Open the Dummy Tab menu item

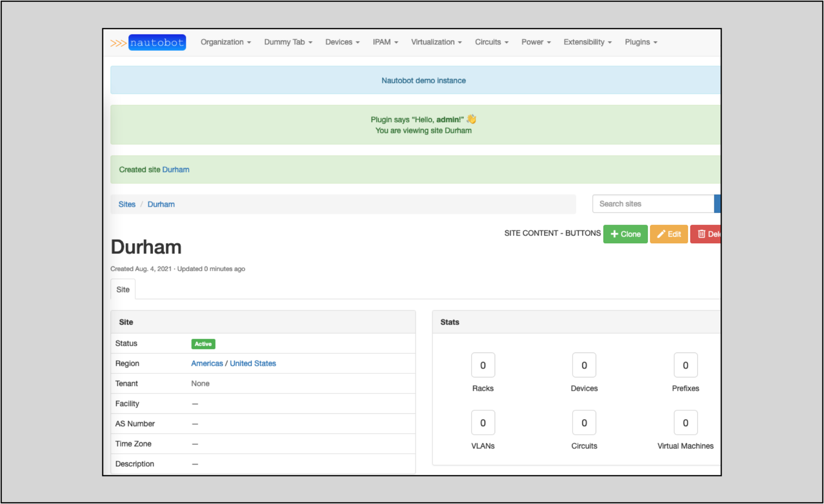(288, 42)
